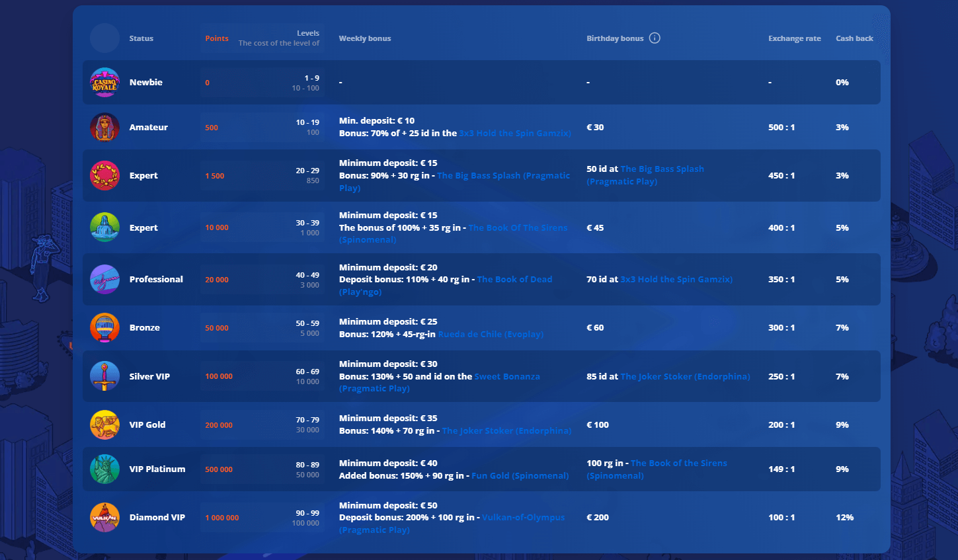The width and height of the screenshot is (958, 560).
Task: Click the Birthday bonus info icon
Action: 655,38
